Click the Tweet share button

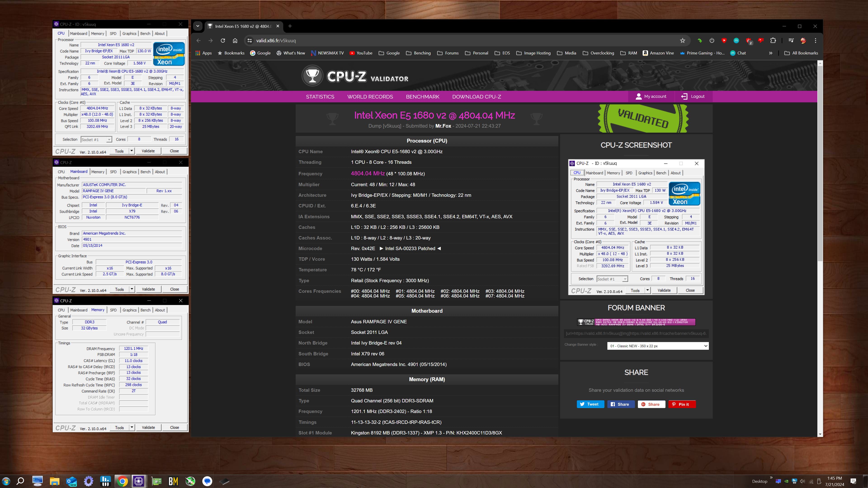590,404
